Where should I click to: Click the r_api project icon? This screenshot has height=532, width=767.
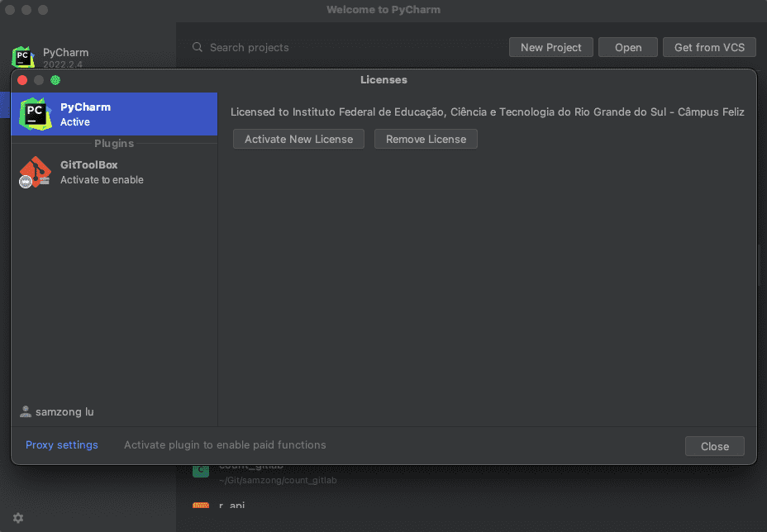tap(200, 506)
